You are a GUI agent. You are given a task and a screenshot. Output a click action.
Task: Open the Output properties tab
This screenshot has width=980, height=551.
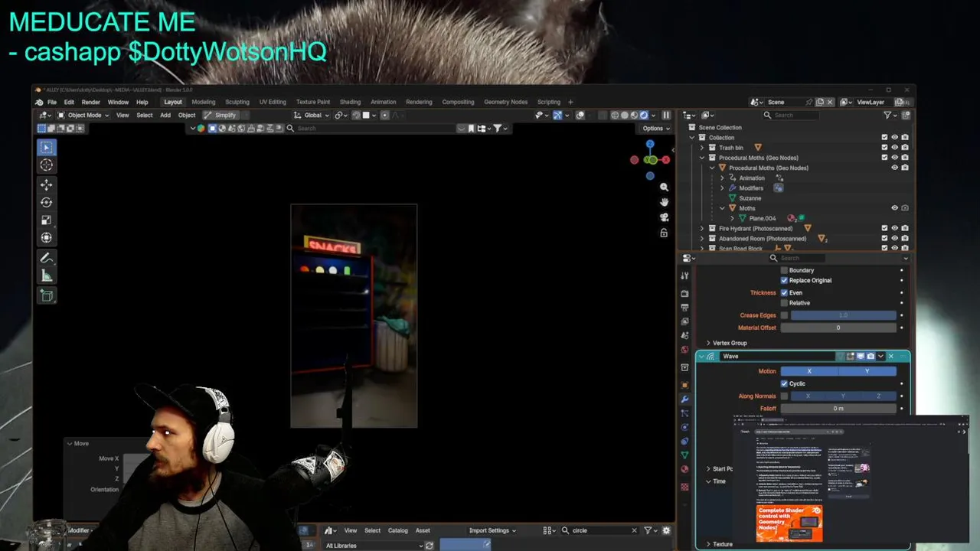684,308
